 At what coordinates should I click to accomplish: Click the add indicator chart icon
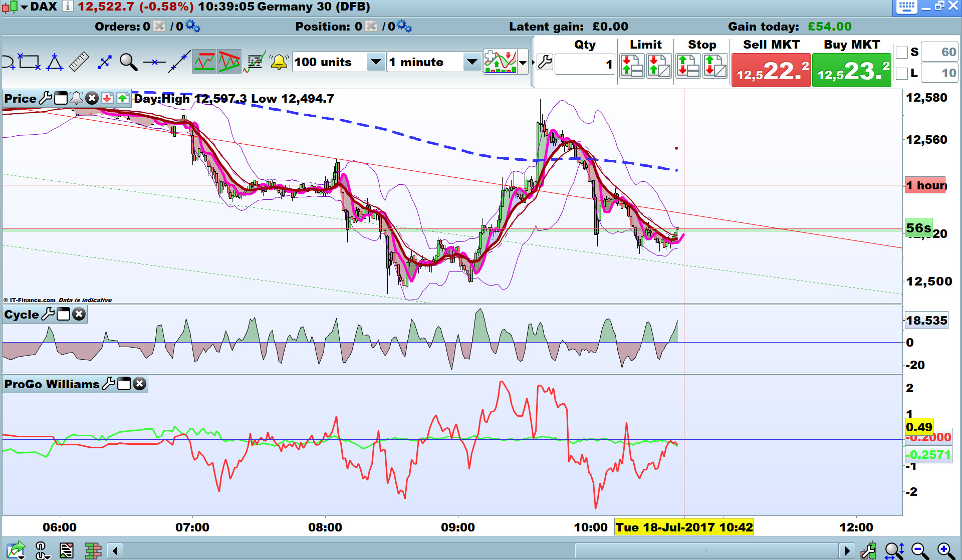click(x=500, y=62)
